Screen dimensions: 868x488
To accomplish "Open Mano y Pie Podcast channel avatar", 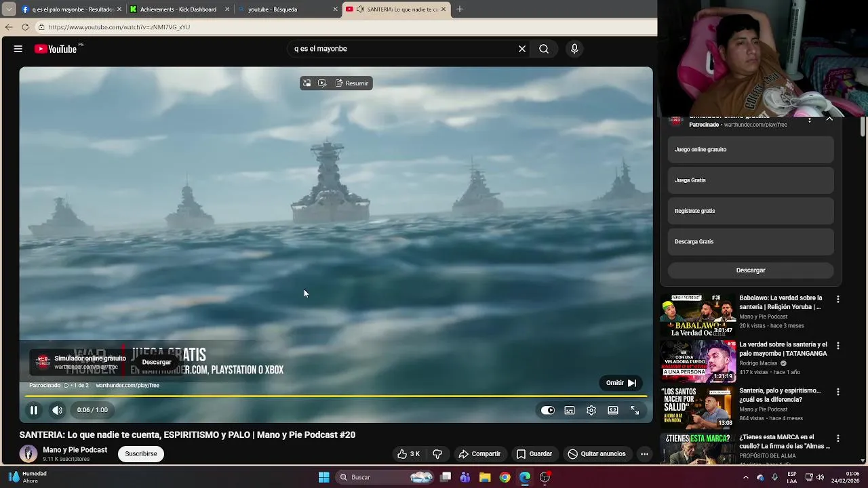I will click(28, 453).
